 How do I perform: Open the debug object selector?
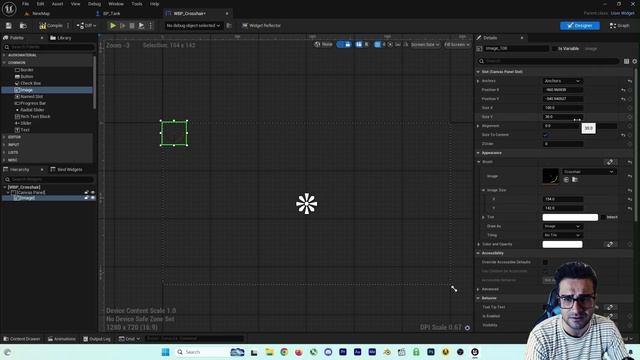coord(193,26)
